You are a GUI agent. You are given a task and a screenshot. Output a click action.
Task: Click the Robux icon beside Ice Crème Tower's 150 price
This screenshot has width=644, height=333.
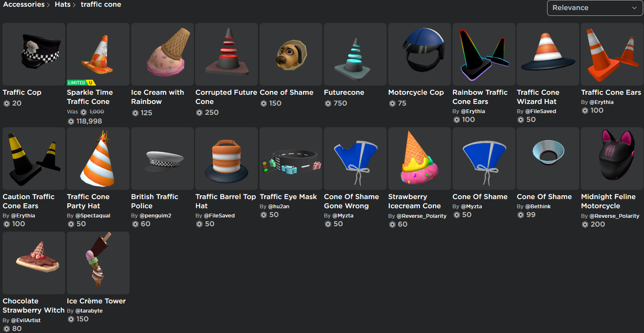[71, 319]
